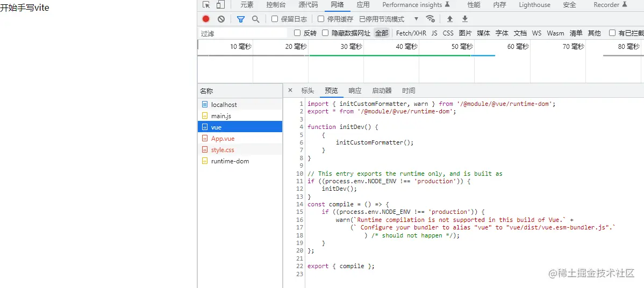
Task: Filter requests by Fetch/XHR
Action: coord(411,33)
